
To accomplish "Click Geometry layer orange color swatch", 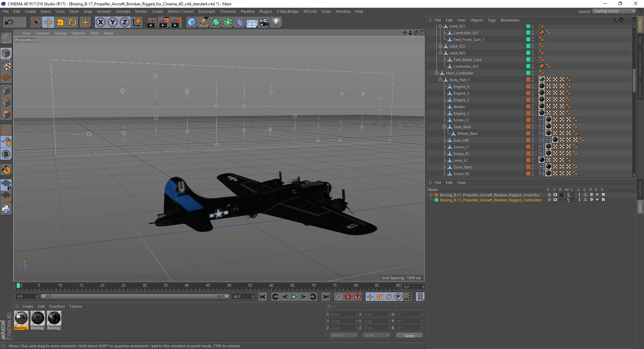I will click(x=436, y=195).
